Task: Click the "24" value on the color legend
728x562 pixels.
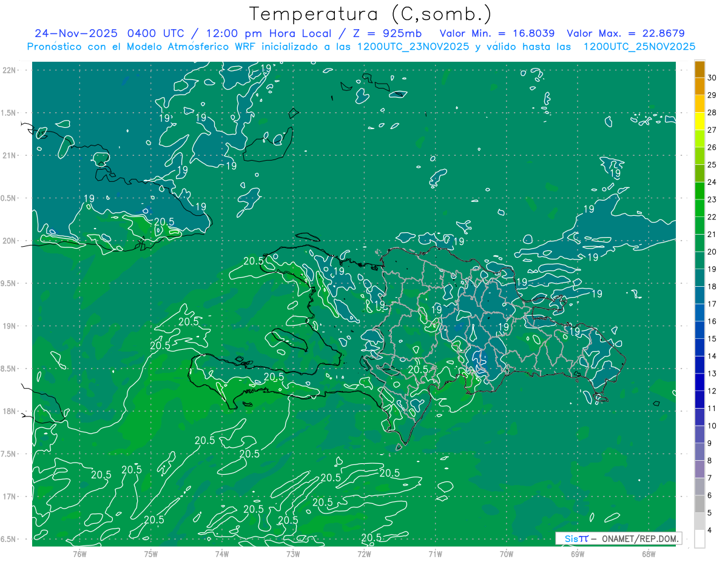Action: pos(712,182)
